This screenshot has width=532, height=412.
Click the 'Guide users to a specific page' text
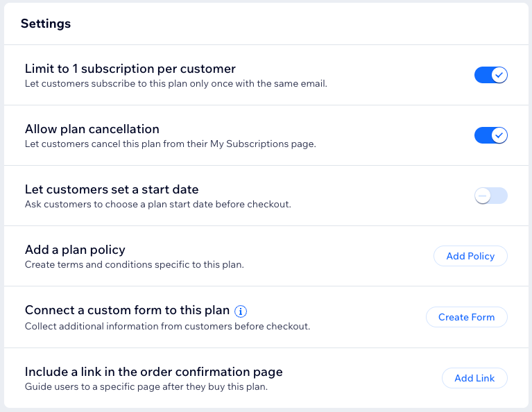pos(146,387)
